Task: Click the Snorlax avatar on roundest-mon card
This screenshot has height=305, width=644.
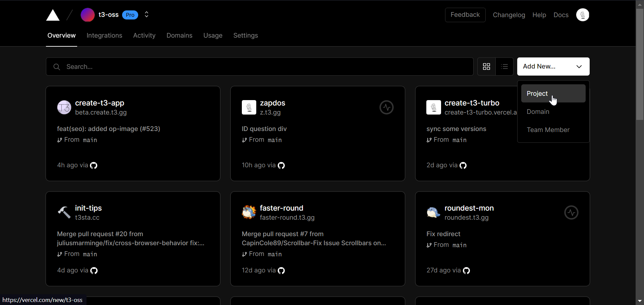Action: tap(433, 212)
